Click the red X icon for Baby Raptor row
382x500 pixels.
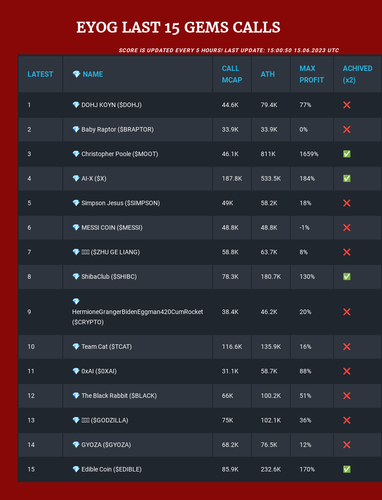pos(347,129)
